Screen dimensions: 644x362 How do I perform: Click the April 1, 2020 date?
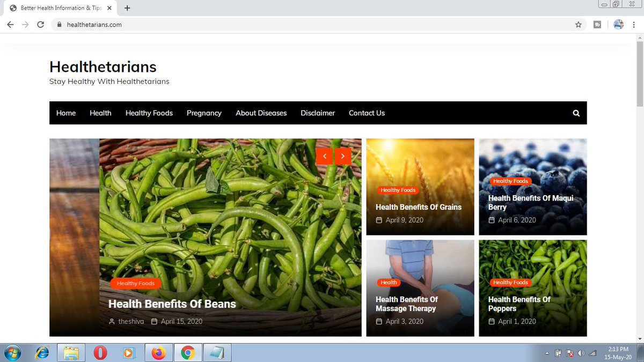517,321
